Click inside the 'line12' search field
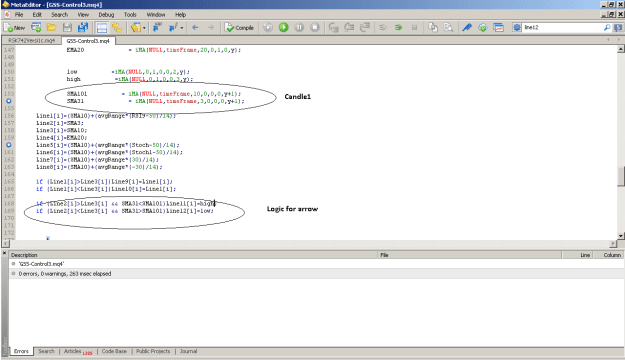 coord(562,28)
